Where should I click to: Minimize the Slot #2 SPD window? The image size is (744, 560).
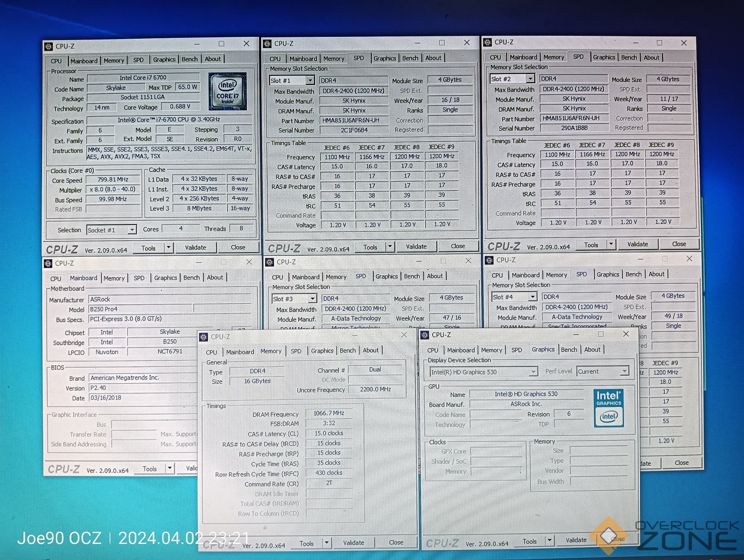click(635, 42)
